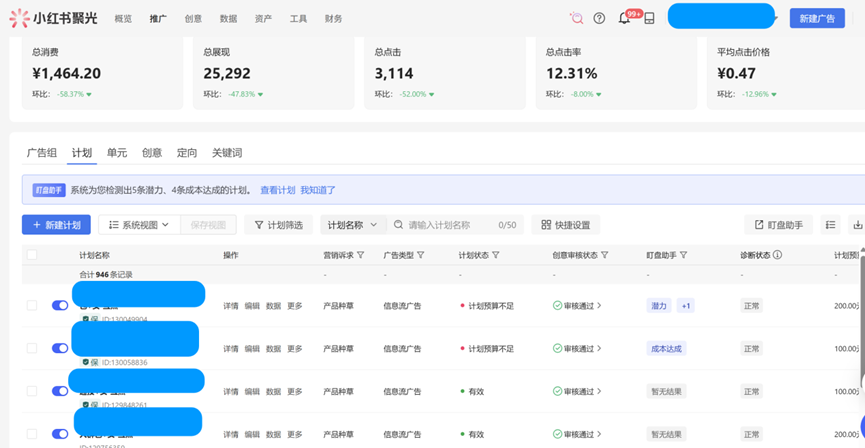Screen dimensions: 865x448
Task: Toggle the switch on the first plan row
Action: [x=60, y=306]
